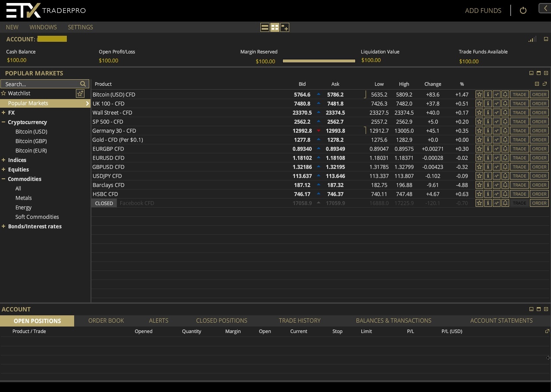This screenshot has width=551, height=392.
Task: Open the SETTINGS menu
Action: [80, 27]
